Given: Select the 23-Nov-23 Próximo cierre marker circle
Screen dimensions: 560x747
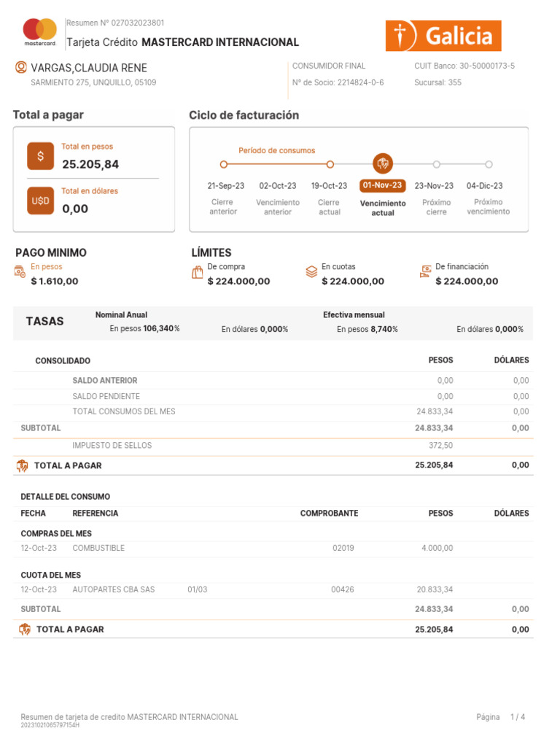Looking at the screenshot, I should point(436,164).
